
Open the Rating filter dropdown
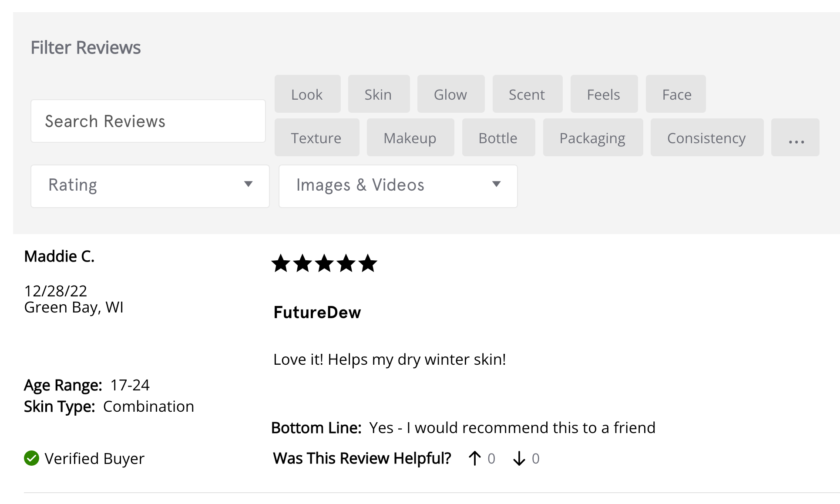point(150,186)
